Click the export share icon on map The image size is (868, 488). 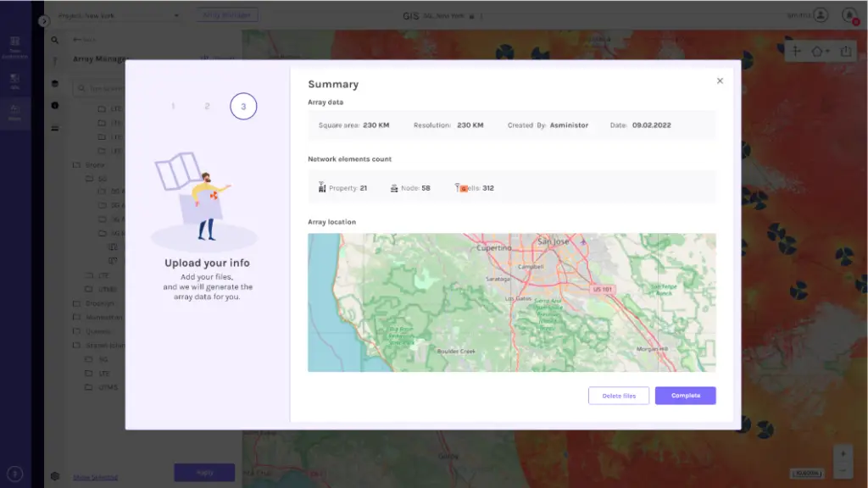pyautogui.click(x=846, y=52)
